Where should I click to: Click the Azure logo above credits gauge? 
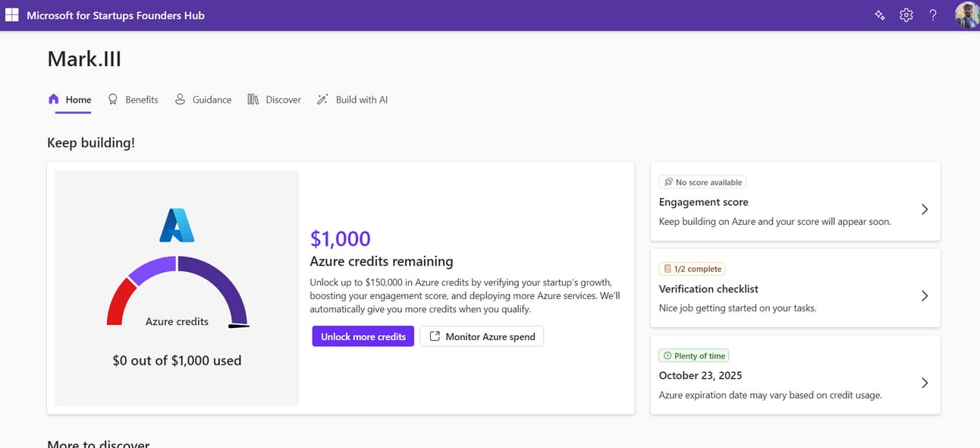(177, 226)
